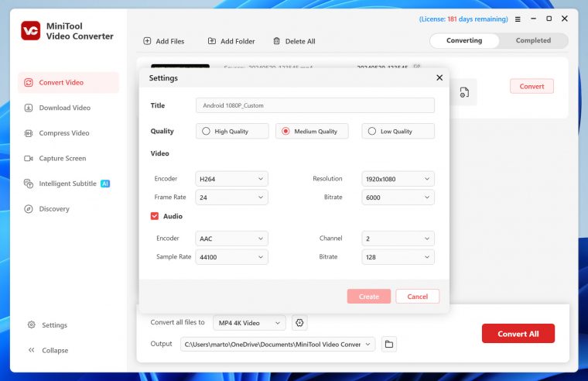Click the Convert Video sidebar icon
Screen dimensions: 588x381
coord(29,83)
